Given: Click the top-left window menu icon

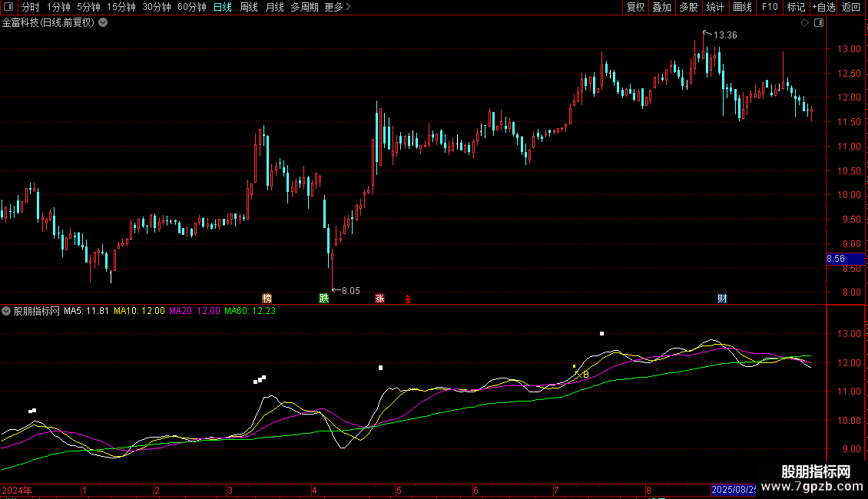Looking at the screenshot, I should click(9, 7).
